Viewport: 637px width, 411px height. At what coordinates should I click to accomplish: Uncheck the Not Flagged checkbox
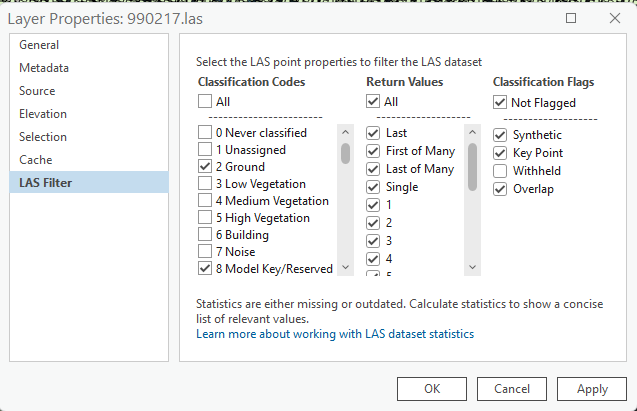(x=501, y=102)
